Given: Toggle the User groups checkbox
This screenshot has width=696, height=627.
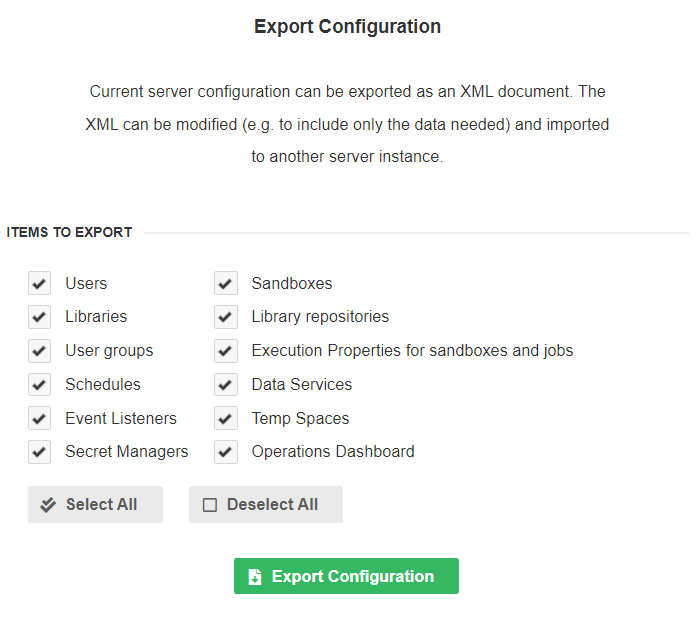Looking at the screenshot, I should (40, 351).
